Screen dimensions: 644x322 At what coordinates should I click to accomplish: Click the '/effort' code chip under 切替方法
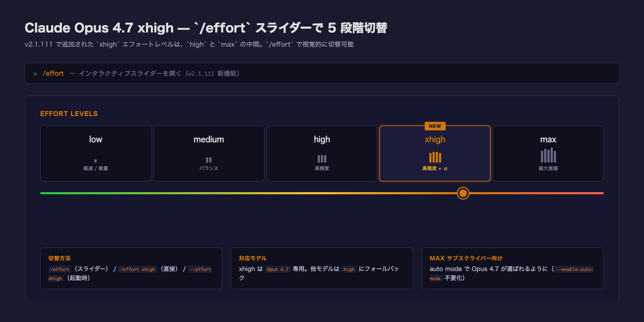click(60, 269)
